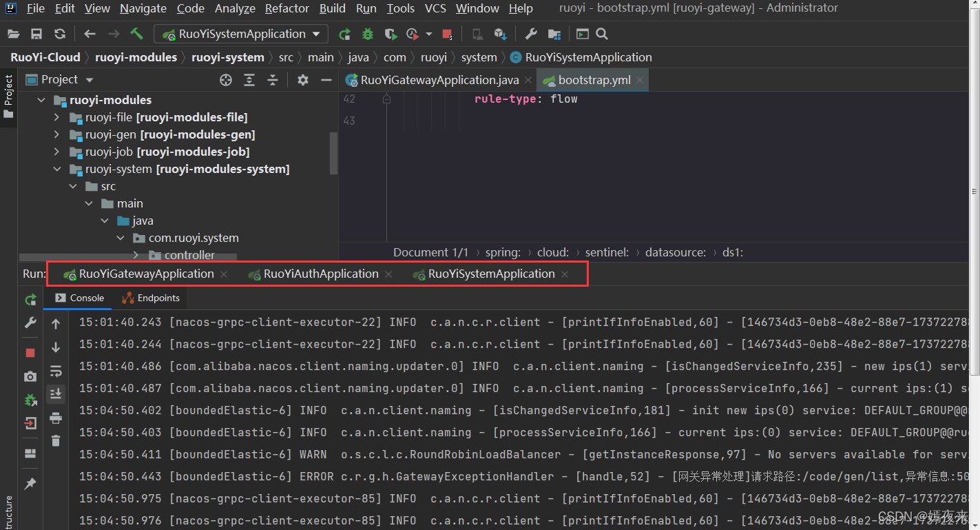The image size is (980, 530).
Task: Open the Navigate menu
Action: (143, 8)
